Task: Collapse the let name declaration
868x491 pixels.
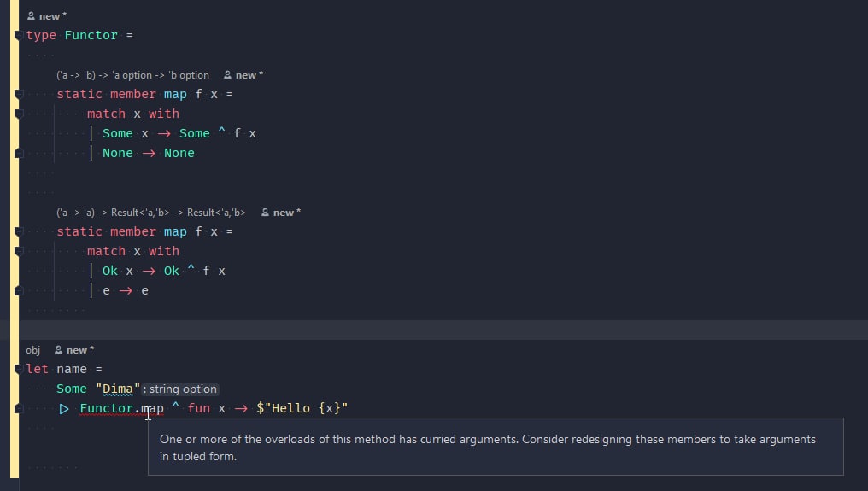Action: [18, 369]
